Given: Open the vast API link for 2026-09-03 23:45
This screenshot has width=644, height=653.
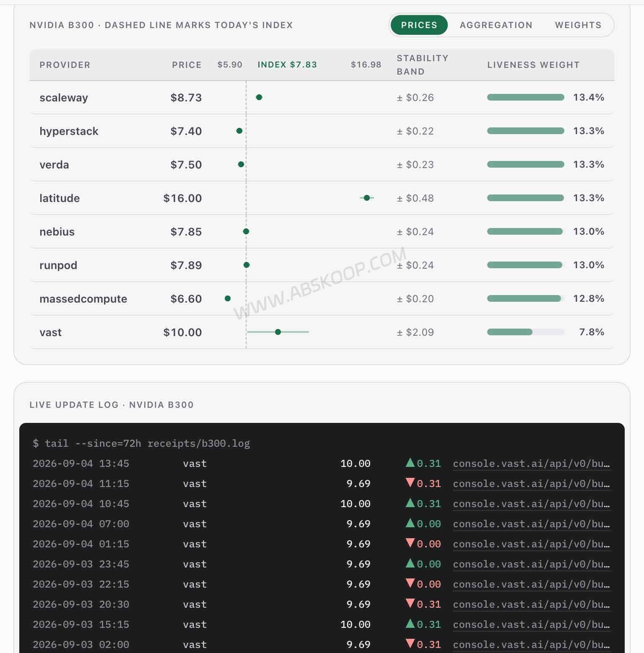Looking at the screenshot, I should coord(531,565).
